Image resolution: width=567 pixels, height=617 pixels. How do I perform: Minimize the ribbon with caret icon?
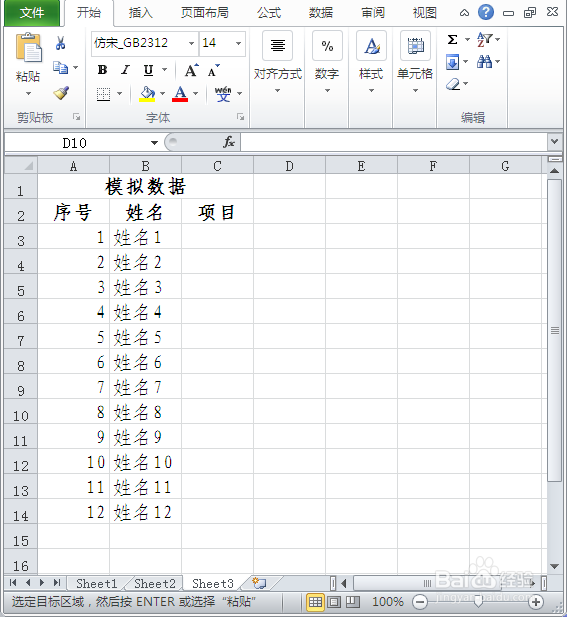464,13
